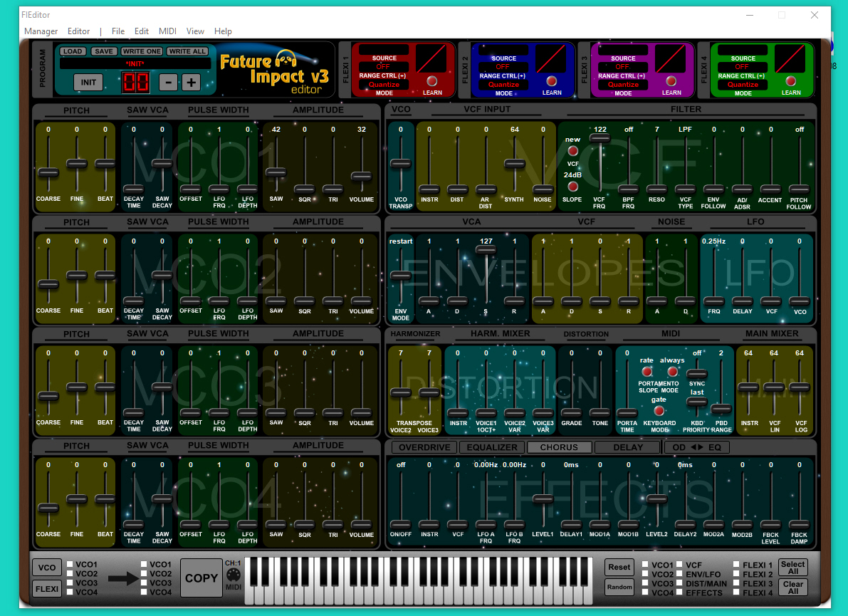Open the File menu

[118, 31]
